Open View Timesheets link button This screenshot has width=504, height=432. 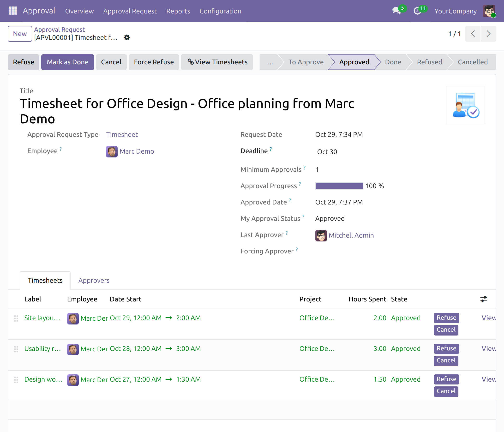pos(217,62)
